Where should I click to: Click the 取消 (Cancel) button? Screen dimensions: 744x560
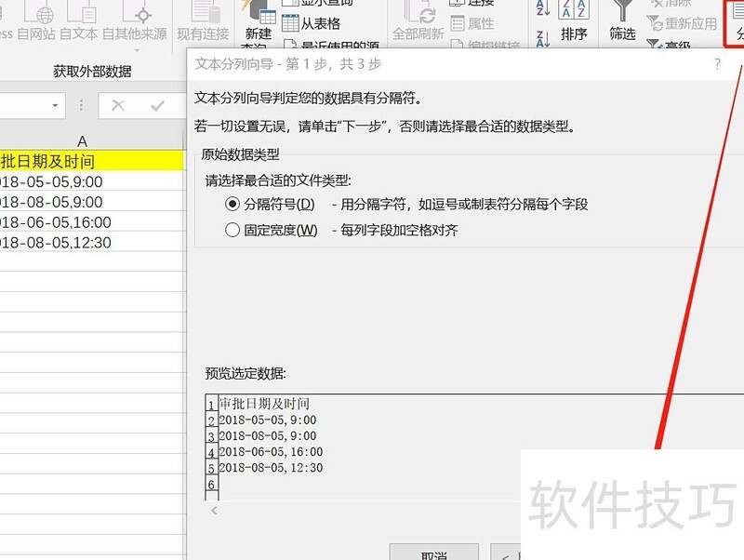point(434,554)
